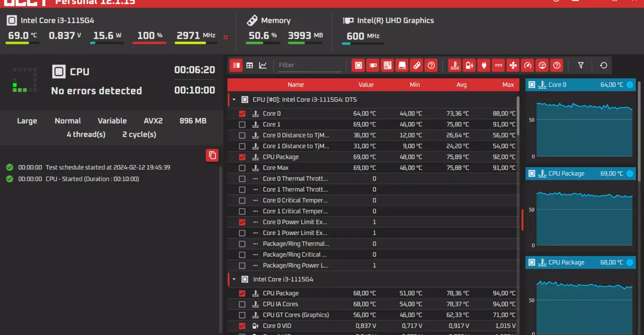Toggle the power plug sensor type filter
Image resolution: width=644 pixels, height=335 pixels.
pos(484,65)
